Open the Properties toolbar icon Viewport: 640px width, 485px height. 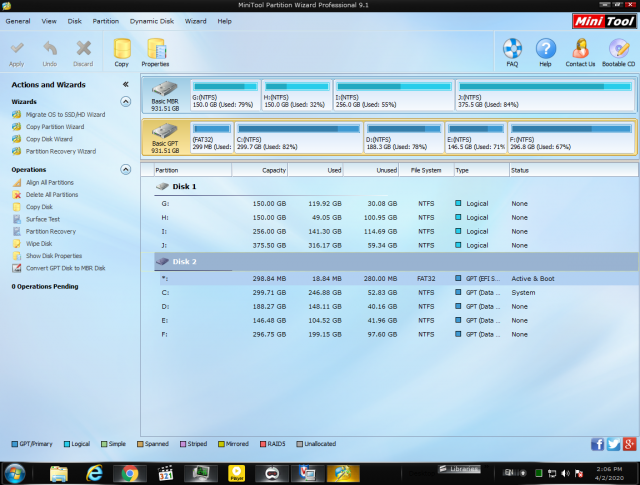pos(155,50)
